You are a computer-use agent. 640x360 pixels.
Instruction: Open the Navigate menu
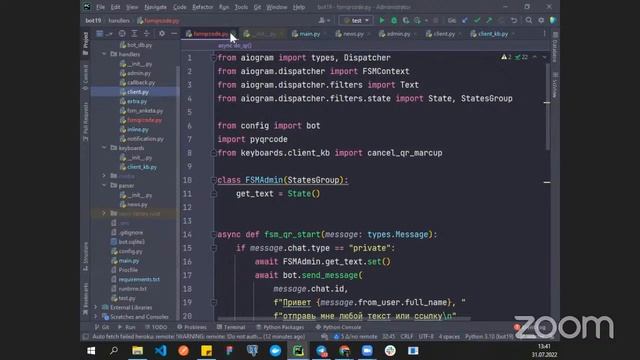[155, 7]
